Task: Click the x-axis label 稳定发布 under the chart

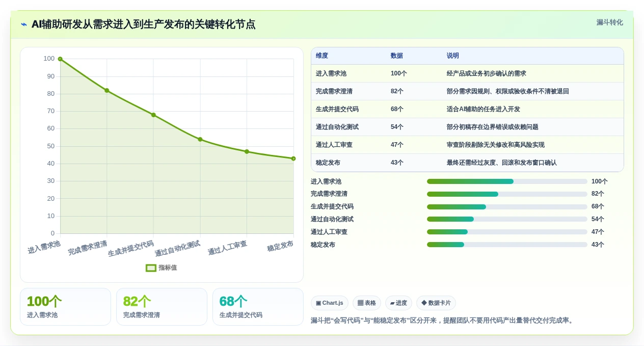Action: coord(280,246)
